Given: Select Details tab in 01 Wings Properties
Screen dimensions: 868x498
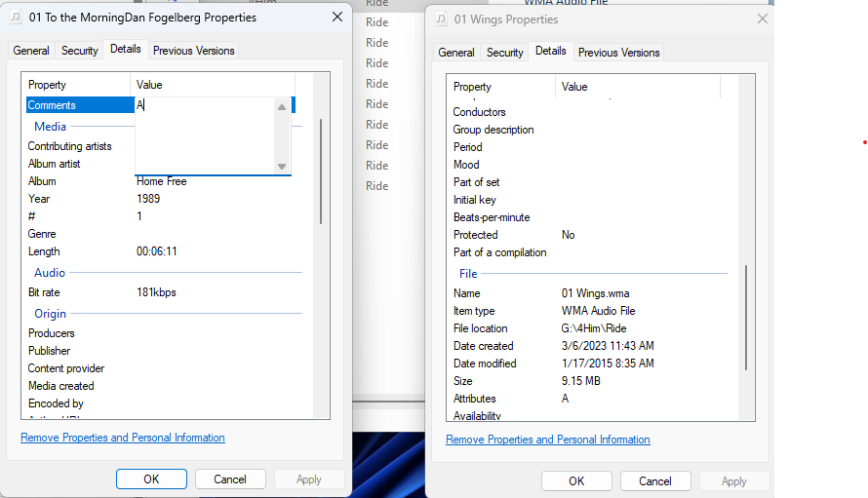Looking at the screenshot, I should tap(551, 51).
